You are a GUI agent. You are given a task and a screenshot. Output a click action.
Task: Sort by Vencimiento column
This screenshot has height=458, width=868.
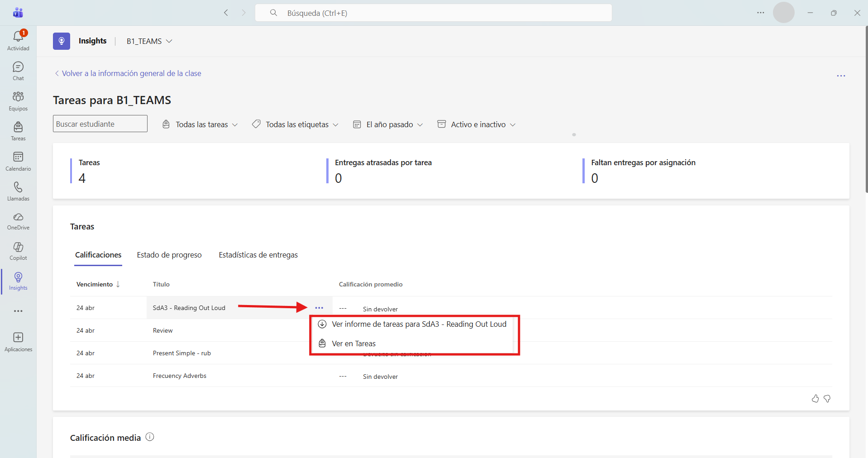click(98, 284)
